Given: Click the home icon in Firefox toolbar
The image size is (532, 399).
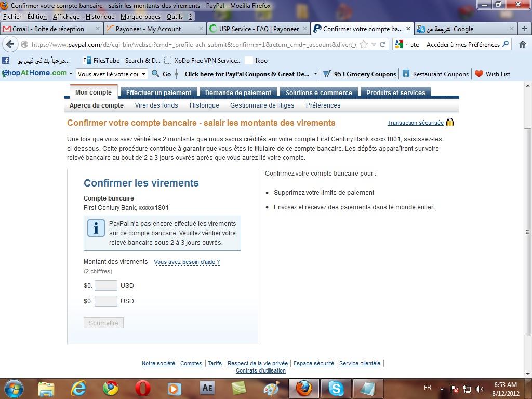Looking at the screenshot, I should click(522, 45).
